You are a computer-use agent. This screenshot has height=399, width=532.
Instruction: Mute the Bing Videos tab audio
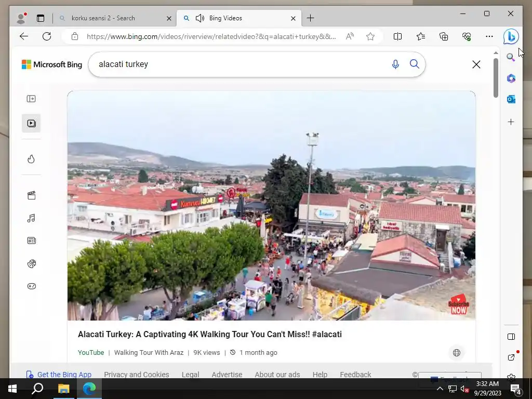[200, 18]
